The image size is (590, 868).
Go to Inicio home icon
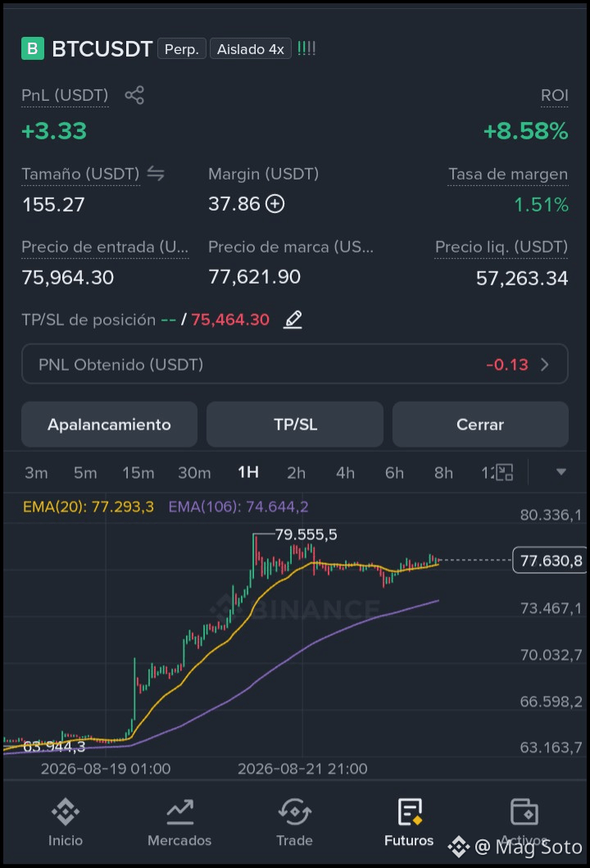tap(66, 812)
